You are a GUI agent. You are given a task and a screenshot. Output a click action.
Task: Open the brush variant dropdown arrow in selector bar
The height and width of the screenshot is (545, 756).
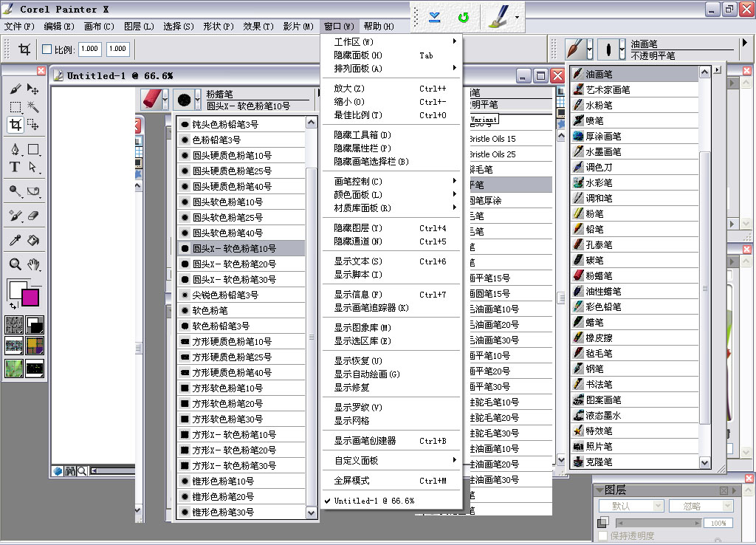click(622, 49)
